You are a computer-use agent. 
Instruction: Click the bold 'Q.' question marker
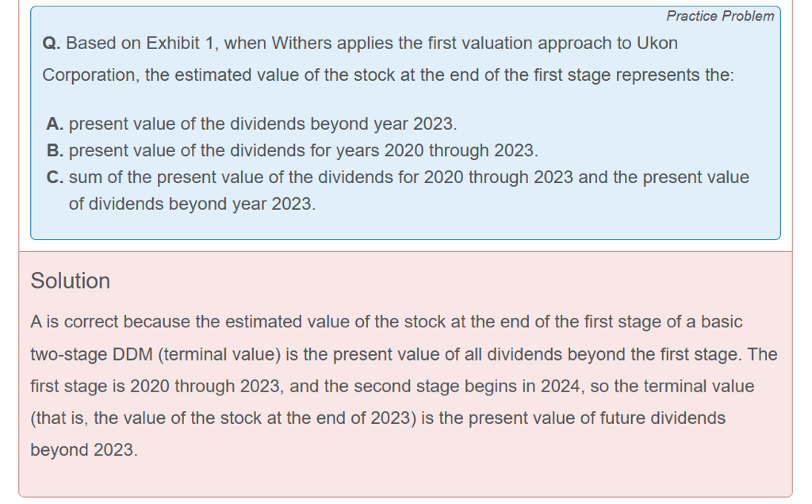click(52, 44)
